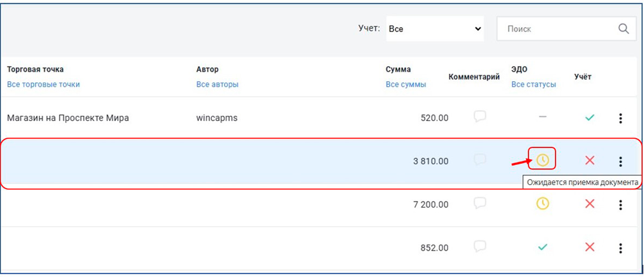Click pending clock icon in 3 810.00 row
This screenshot has height=277, width=644.
tap(542, 159)
